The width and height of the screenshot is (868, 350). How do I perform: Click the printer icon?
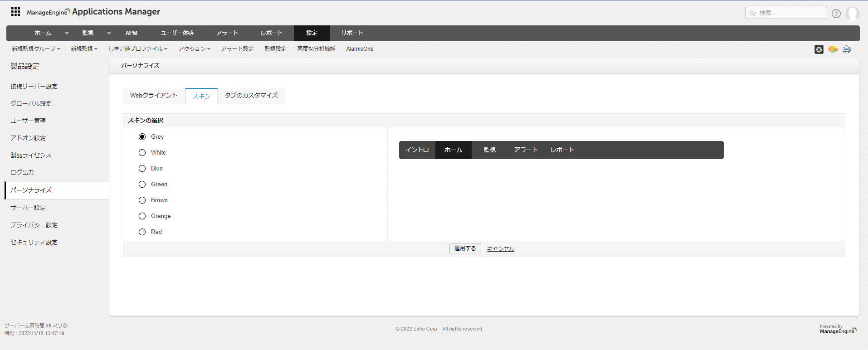[x=847, y=49]
